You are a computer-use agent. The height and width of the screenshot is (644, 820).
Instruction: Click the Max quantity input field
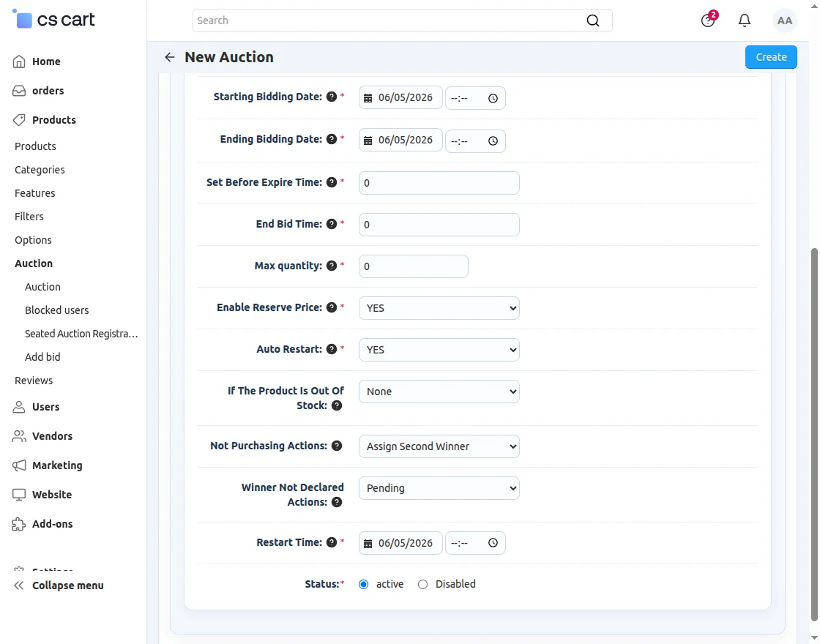point(413,266)
